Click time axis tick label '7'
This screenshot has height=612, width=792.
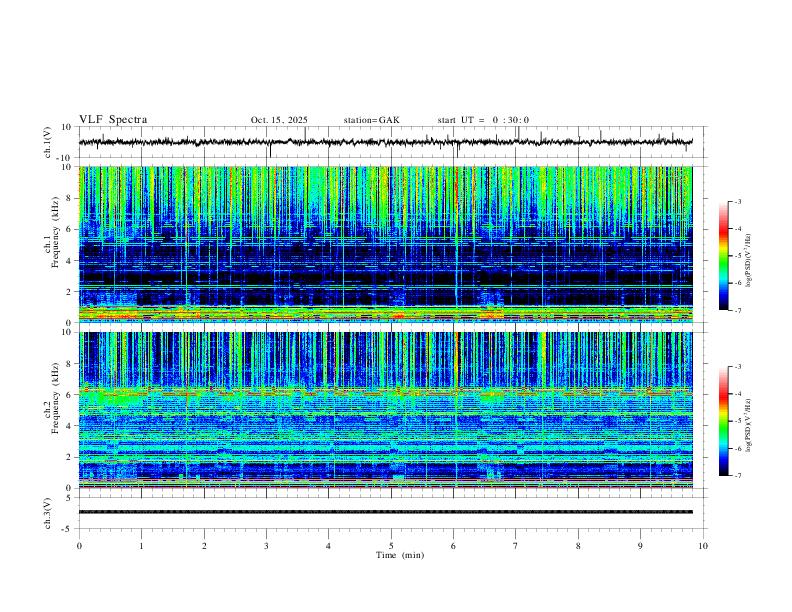point(516,546)
